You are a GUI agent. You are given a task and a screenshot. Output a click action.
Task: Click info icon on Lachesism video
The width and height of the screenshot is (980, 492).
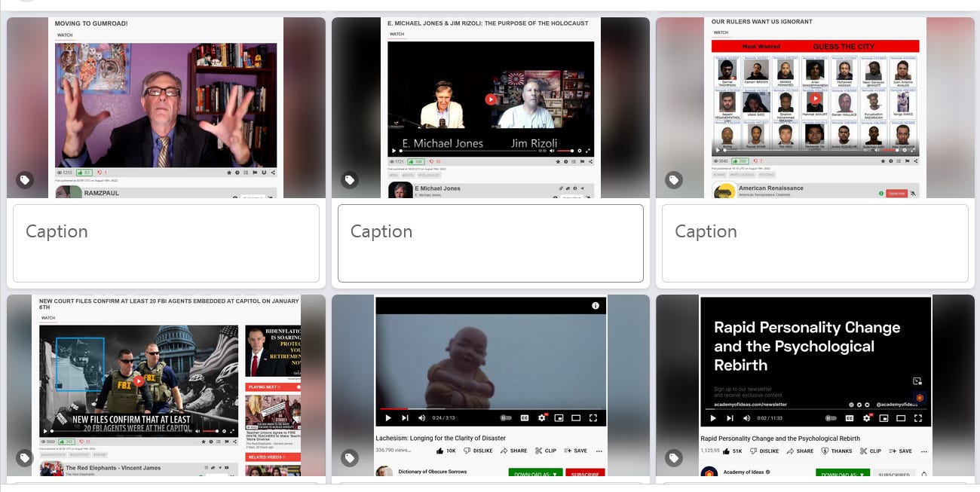click(x=596, y=306)
